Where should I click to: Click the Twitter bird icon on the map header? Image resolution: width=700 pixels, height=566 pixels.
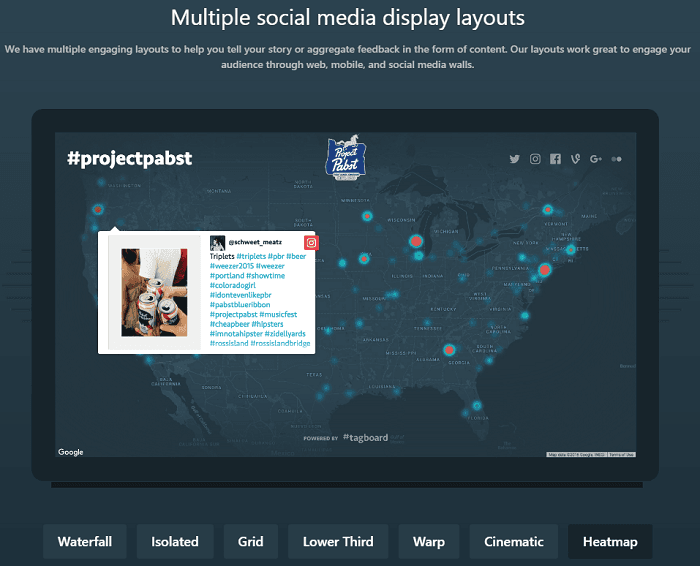click(x=515, y=159)
